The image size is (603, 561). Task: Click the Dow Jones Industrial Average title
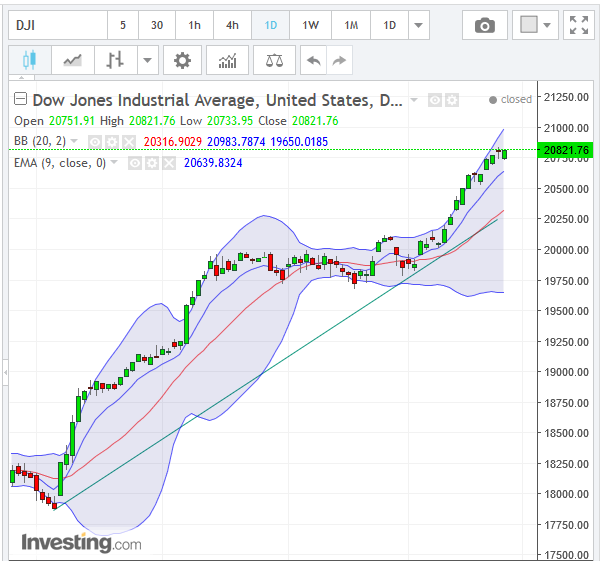coord(218,100)
